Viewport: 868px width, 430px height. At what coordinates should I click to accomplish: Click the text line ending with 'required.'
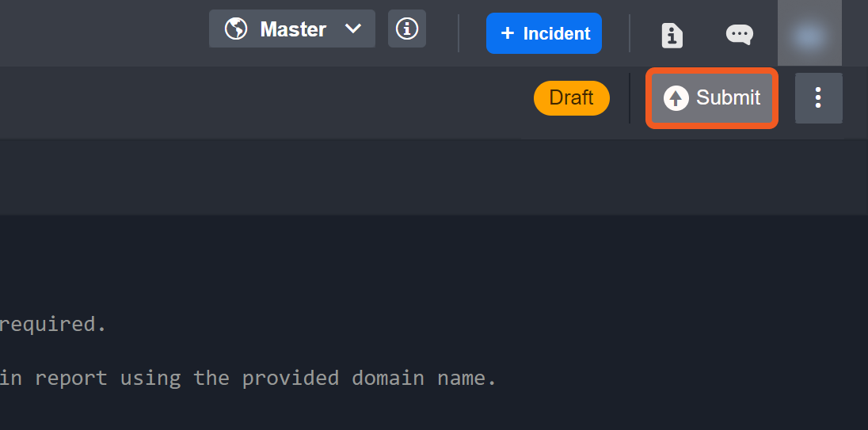pos(52,325)
